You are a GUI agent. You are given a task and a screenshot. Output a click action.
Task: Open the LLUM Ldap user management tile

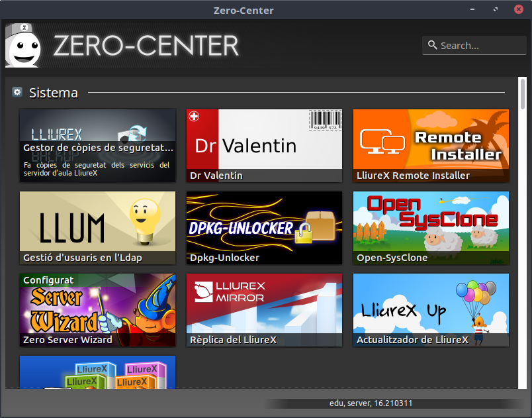pos(98,228)
